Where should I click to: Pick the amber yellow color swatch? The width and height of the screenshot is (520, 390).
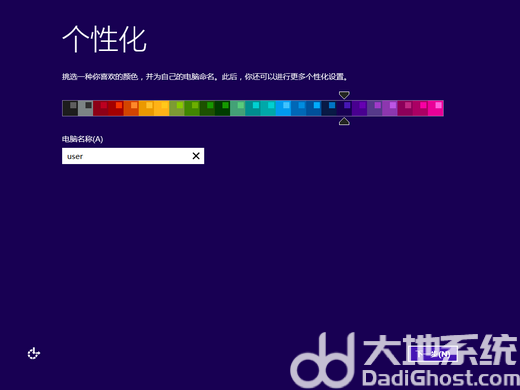coord(146,108)
